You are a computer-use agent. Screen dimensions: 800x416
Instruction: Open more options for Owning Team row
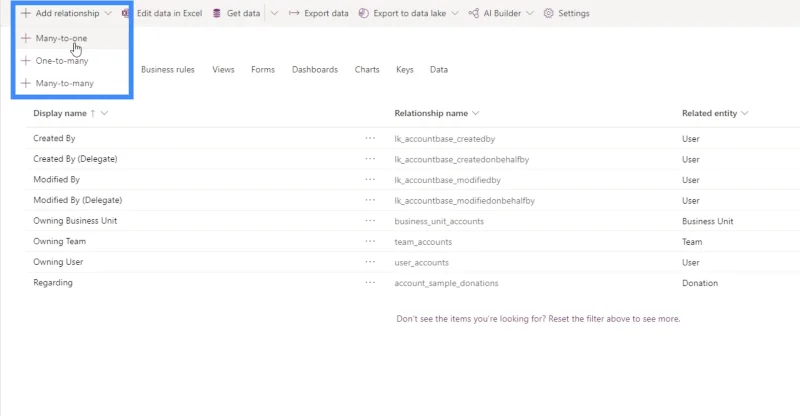(370, 241)
